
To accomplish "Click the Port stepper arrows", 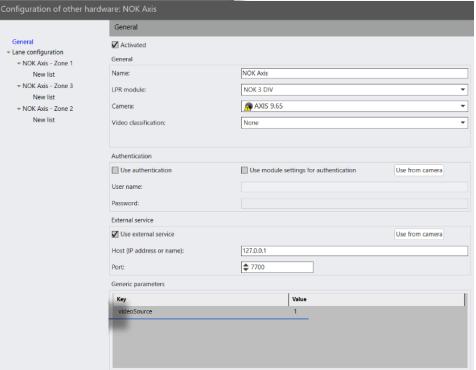I will (x=246, y=267).
